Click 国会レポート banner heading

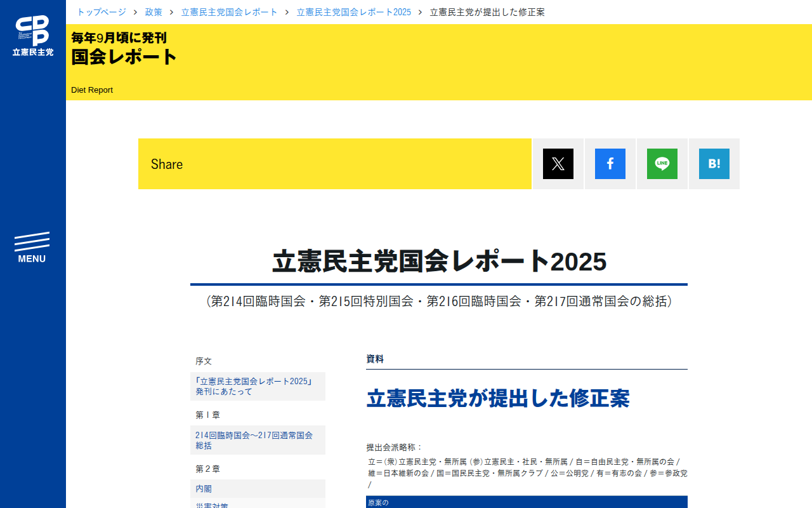point(124,57)
